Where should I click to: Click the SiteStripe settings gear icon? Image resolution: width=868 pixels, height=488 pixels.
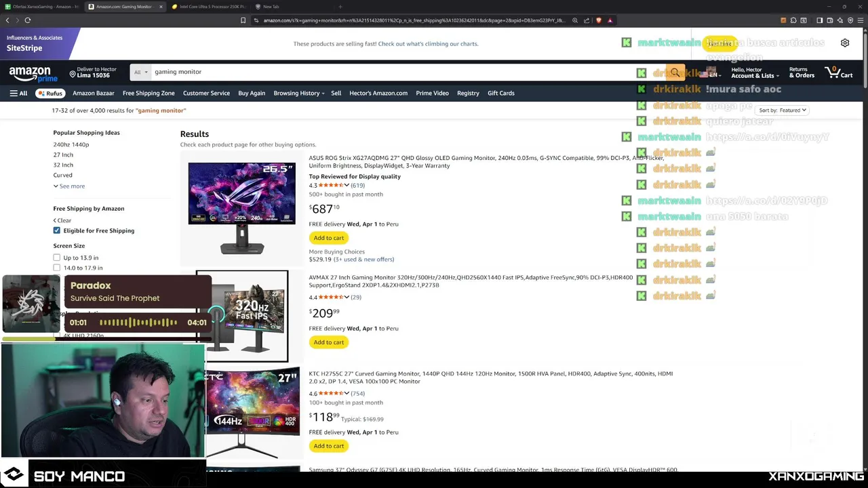click(845, 43)
